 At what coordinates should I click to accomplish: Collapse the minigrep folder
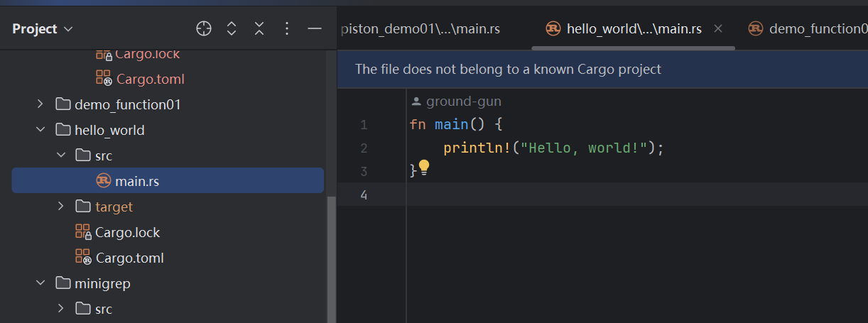pyautogui.click(x=40, y=284)
